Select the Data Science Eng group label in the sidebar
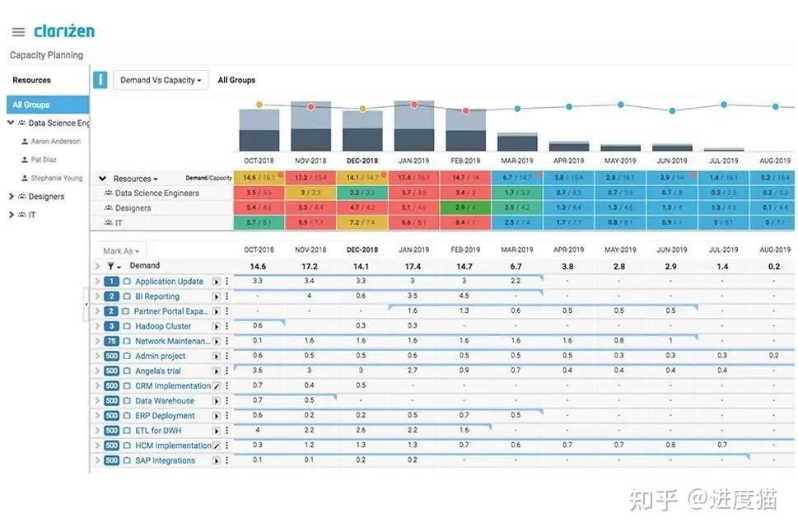Image resolution: width=798 pixels, height=532 pixels. pos(58,123)
